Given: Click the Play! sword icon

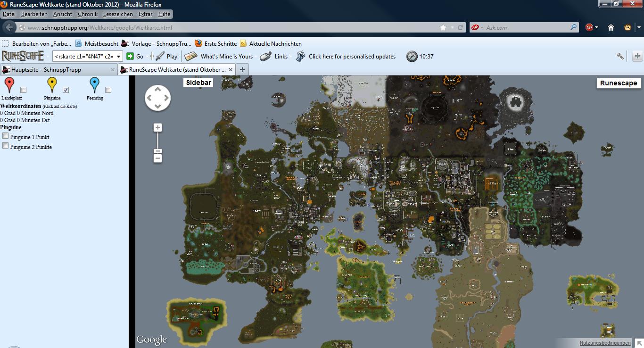Looking at the screenshot, I should 160,56.
